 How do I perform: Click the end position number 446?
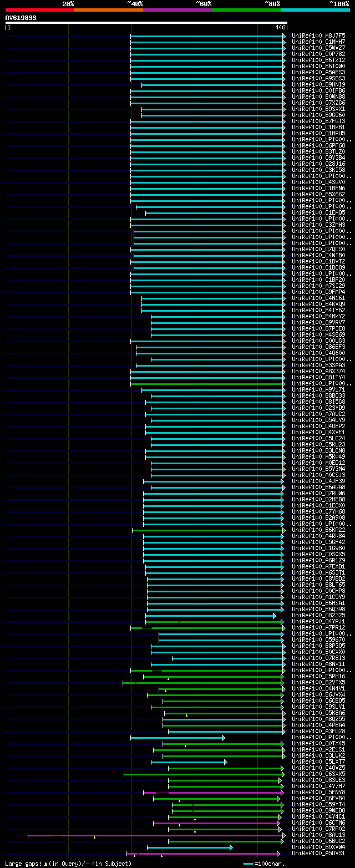tap(280, 27)
